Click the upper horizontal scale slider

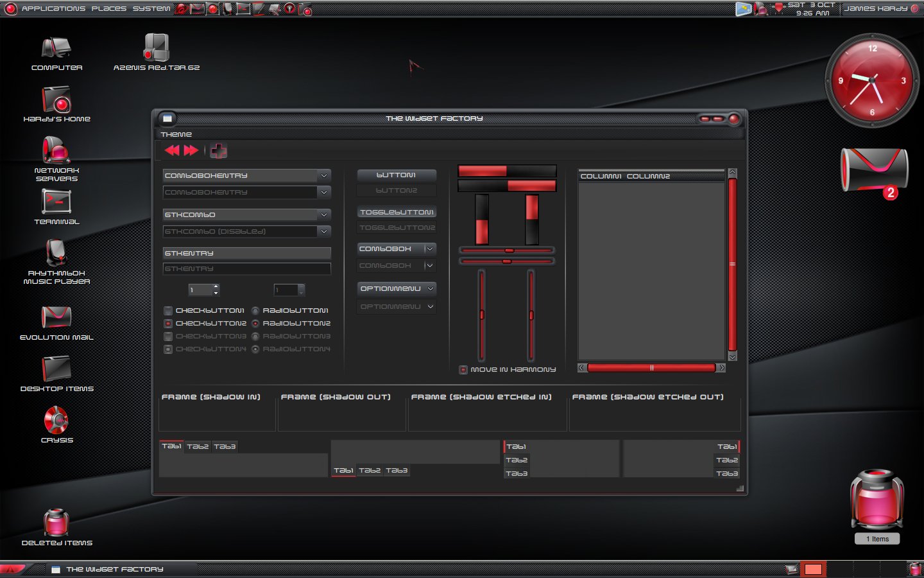point(507,250)
